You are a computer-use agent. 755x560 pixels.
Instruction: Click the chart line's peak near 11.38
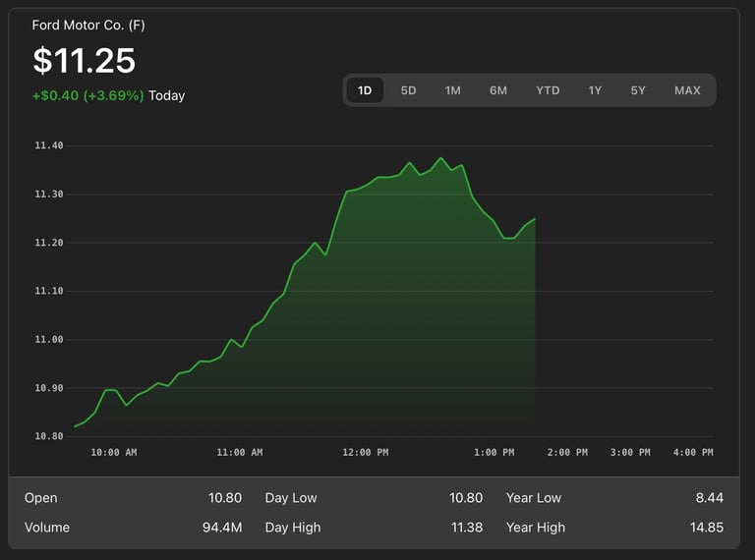(x=441, y=158)
